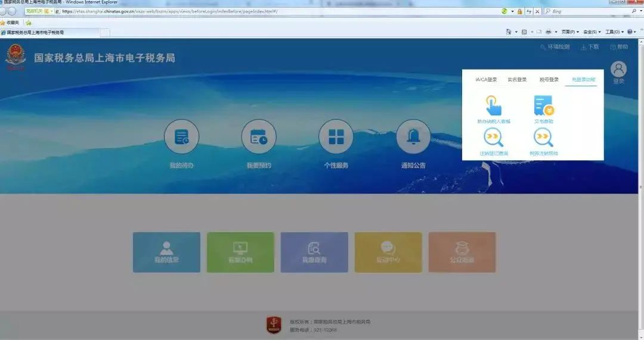Click the padlock security icon
Screen dimensions: 644x340
(520, 11)
